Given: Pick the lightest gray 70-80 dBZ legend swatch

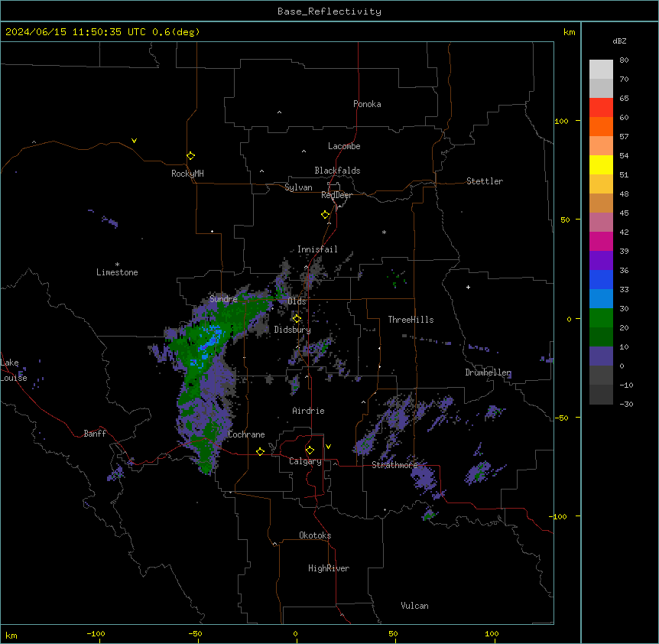Looking at the screenshot, I should (x=601, y=70).
